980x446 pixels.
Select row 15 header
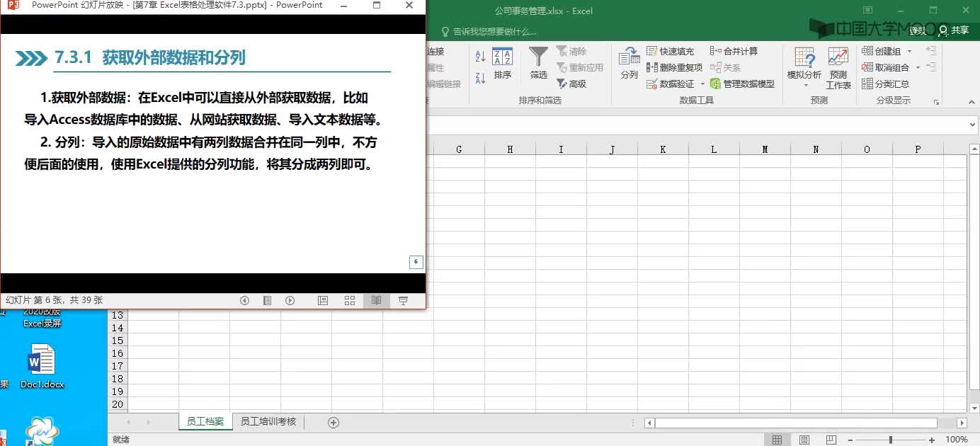point(118,341)
